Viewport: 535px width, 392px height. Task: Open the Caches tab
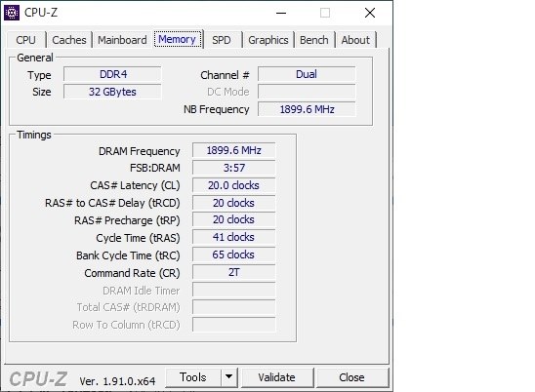(x=69, y=40)
